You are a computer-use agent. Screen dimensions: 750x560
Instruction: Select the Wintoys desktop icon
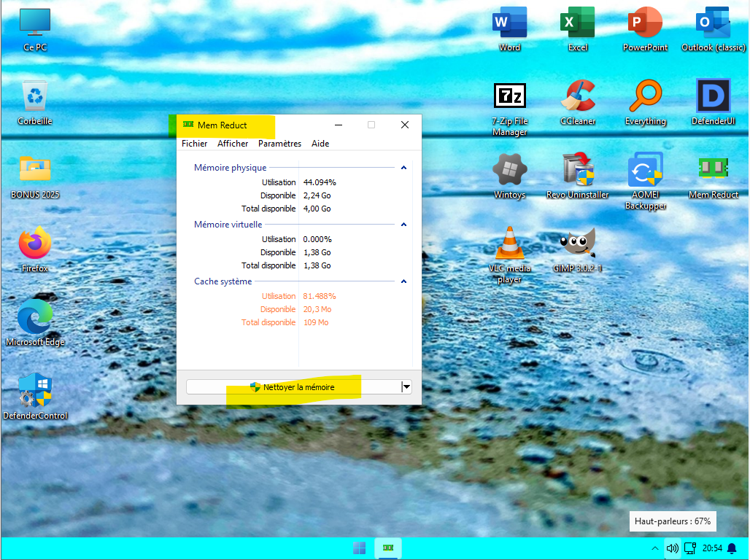coord(509,176)
